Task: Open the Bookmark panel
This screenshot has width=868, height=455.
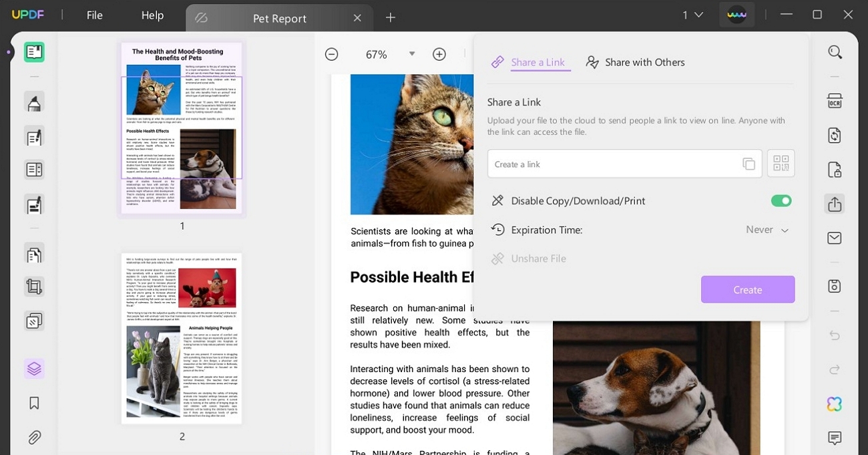Action: tap(34, 402)
